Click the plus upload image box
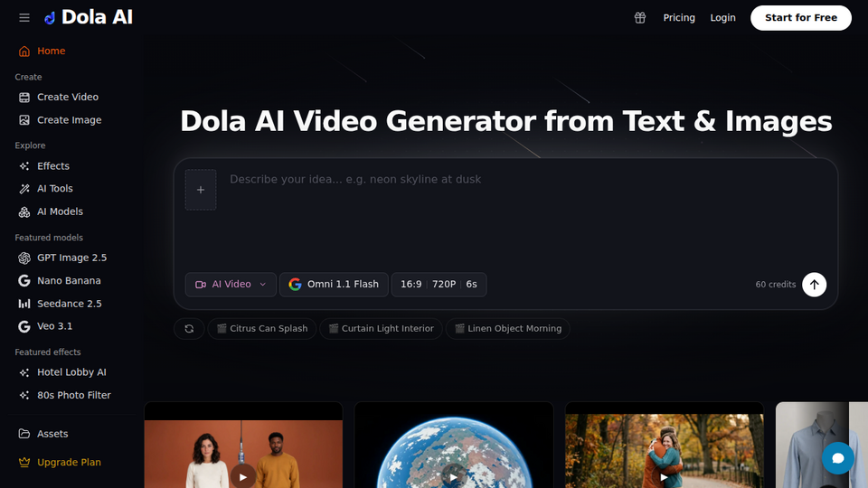The height and width of the screenshot is (488, 868). [x=201, y=190]
